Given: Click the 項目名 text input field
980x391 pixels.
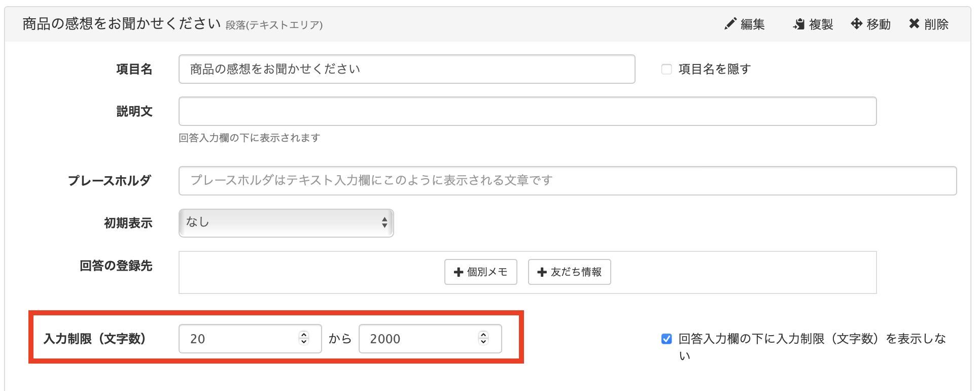Looking at the screenshot, I should point(406,69).
